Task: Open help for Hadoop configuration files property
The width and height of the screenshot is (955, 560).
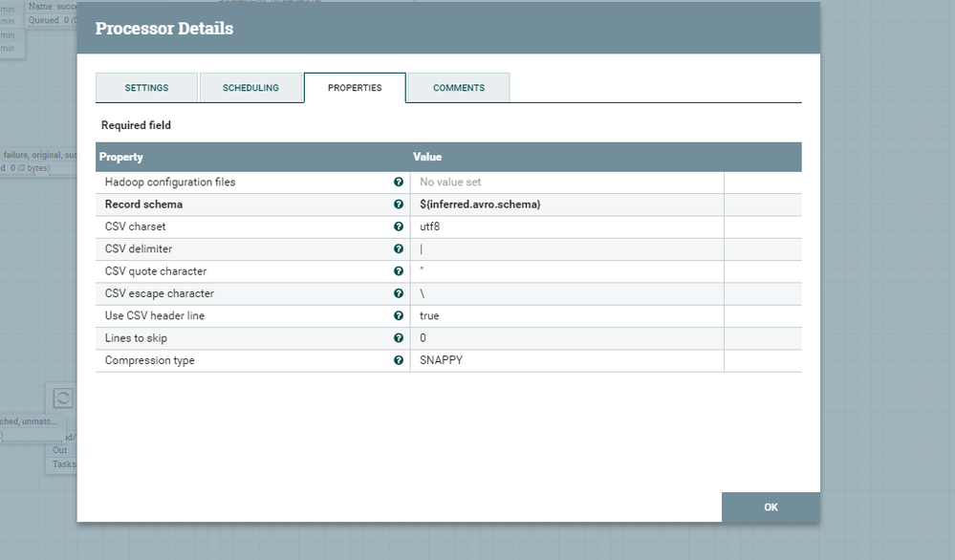Action: click(x=399, y=182)
